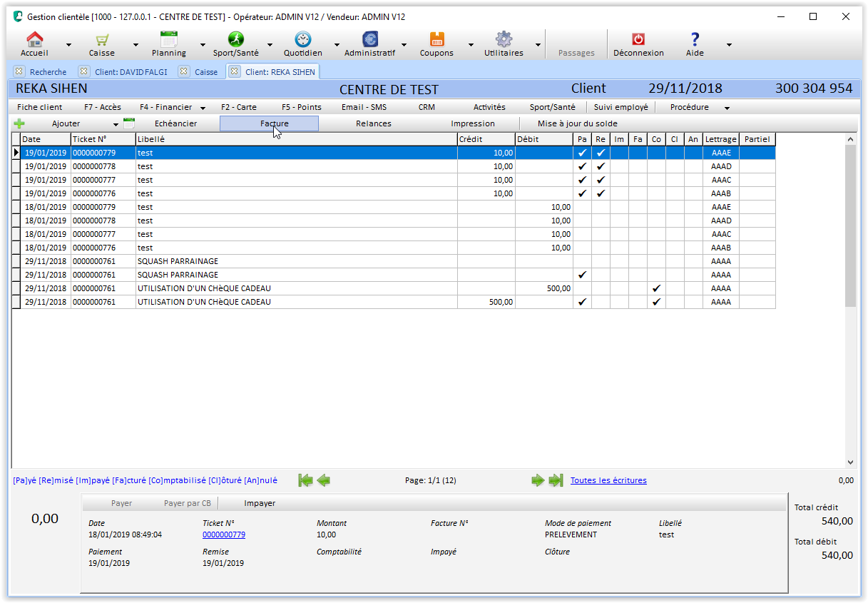
Task: Toggle Pa checkbox in first row 0000000779
Action: click(x=582, y=153)
